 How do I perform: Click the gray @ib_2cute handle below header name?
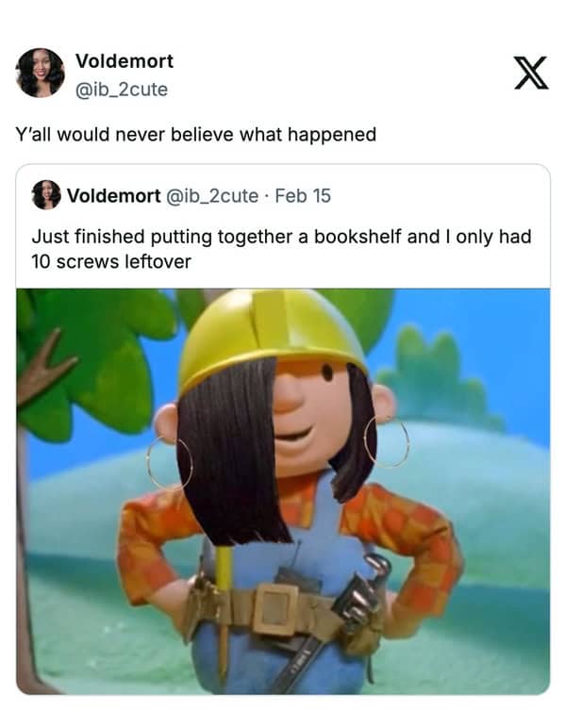tap(122, 90)
